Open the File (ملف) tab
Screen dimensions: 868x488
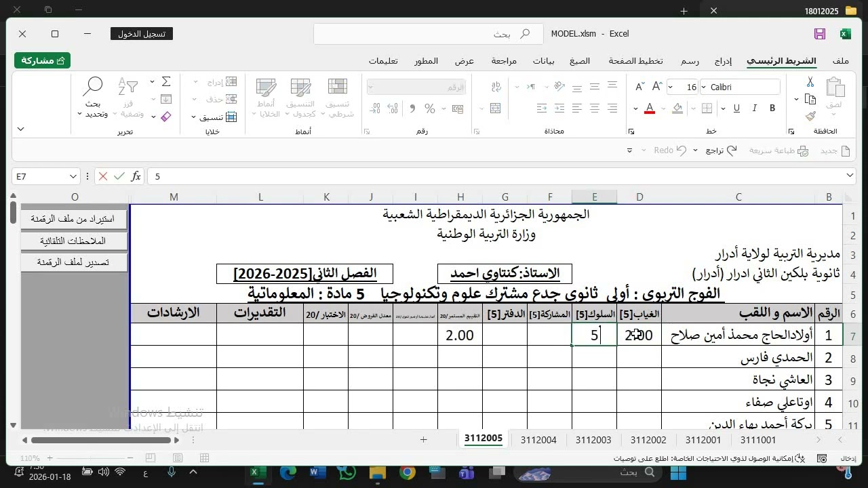click(x=841, y=61)
